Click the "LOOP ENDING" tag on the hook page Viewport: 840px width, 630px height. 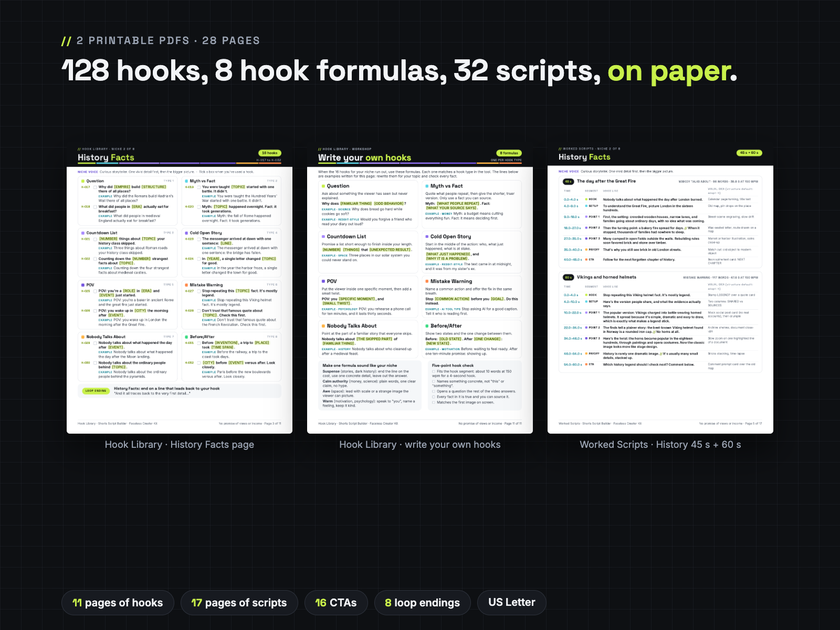[96, 391]
